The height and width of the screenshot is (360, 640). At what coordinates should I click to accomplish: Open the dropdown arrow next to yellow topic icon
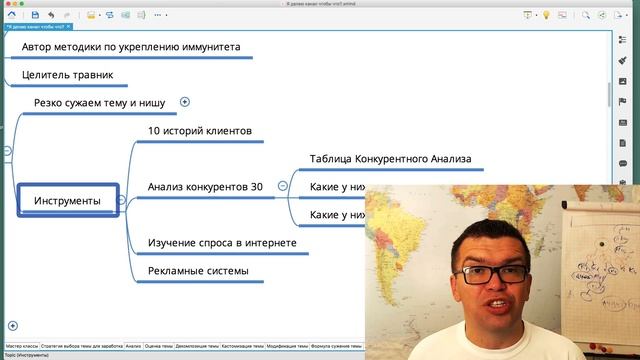pos(100,16)
